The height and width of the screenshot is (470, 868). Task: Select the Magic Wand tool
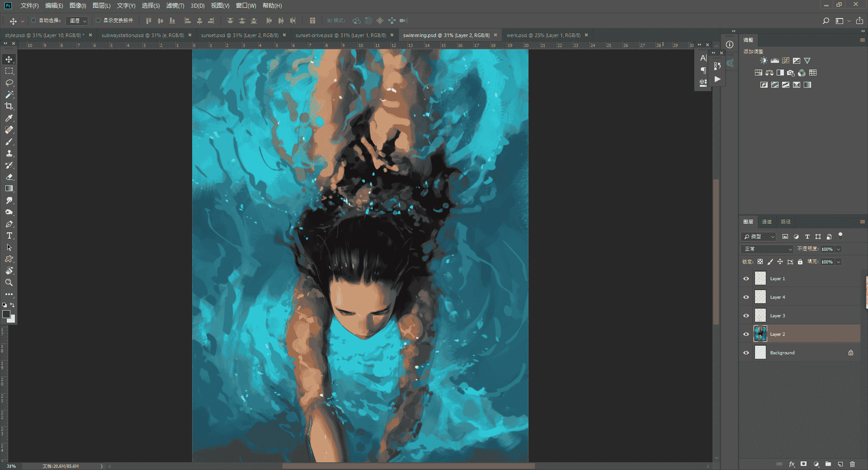point(9,95)
